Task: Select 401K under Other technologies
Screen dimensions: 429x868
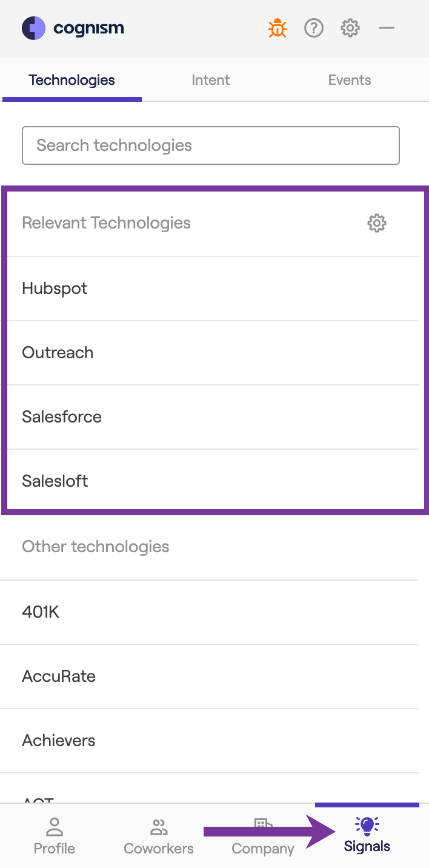Action: pyautogui.click(x=41, y=612)
